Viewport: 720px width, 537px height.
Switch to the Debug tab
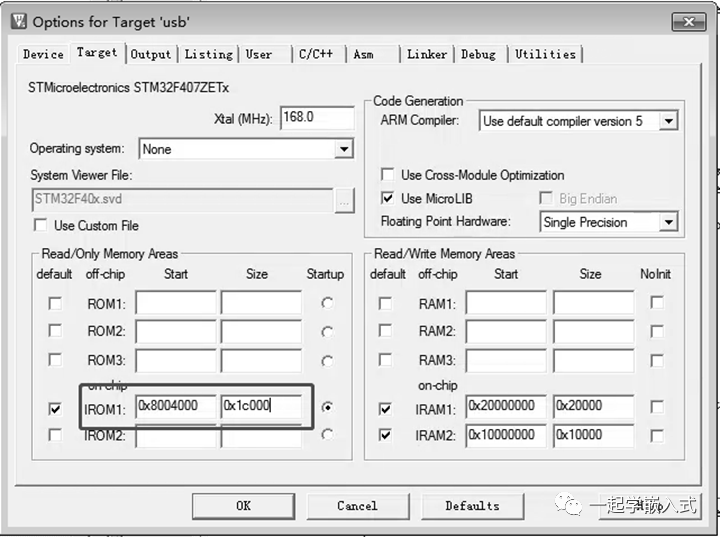[x=478, y=54]
